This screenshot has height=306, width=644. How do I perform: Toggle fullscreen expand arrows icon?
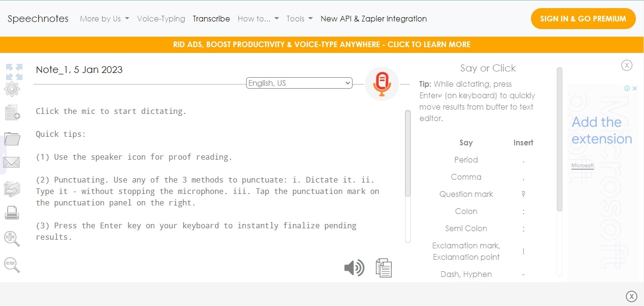tap(14, 71)
